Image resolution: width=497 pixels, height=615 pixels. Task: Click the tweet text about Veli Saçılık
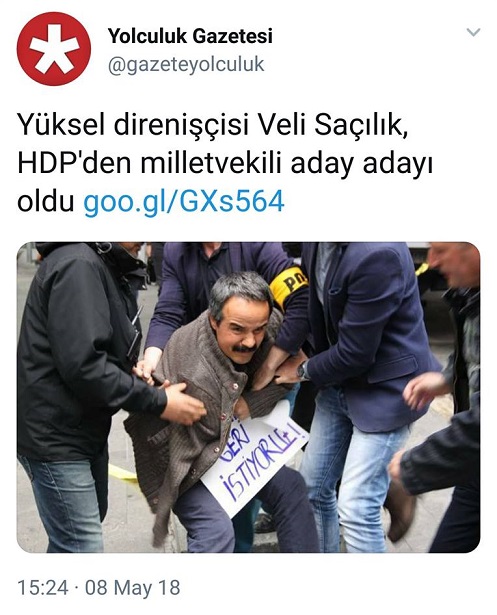click(x=225, y=163)
